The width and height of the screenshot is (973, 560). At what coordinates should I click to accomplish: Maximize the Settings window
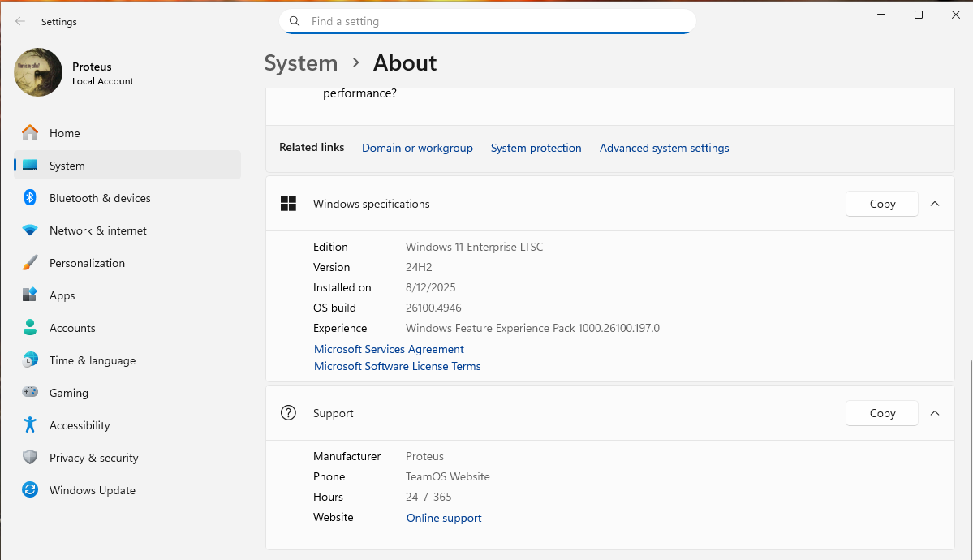pos(919,15)
